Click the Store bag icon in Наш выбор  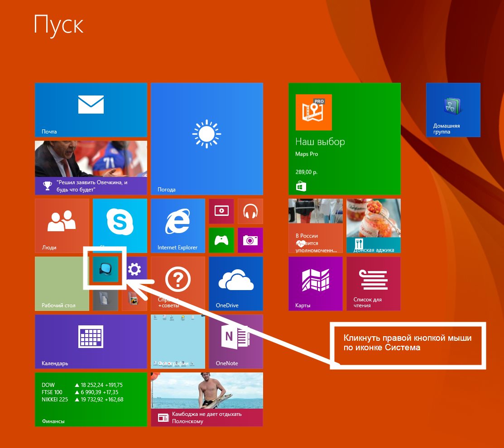[x=301, y=186]
